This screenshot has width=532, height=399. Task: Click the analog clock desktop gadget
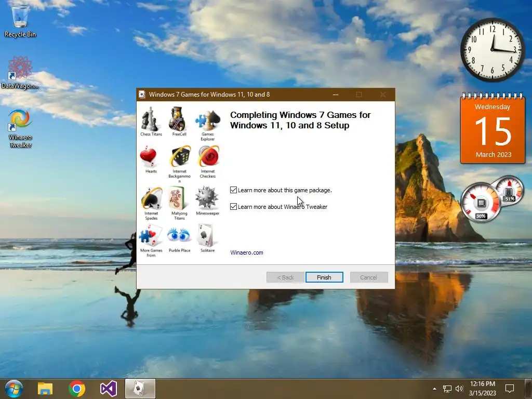pyautogui.click(x=493, y=49)
